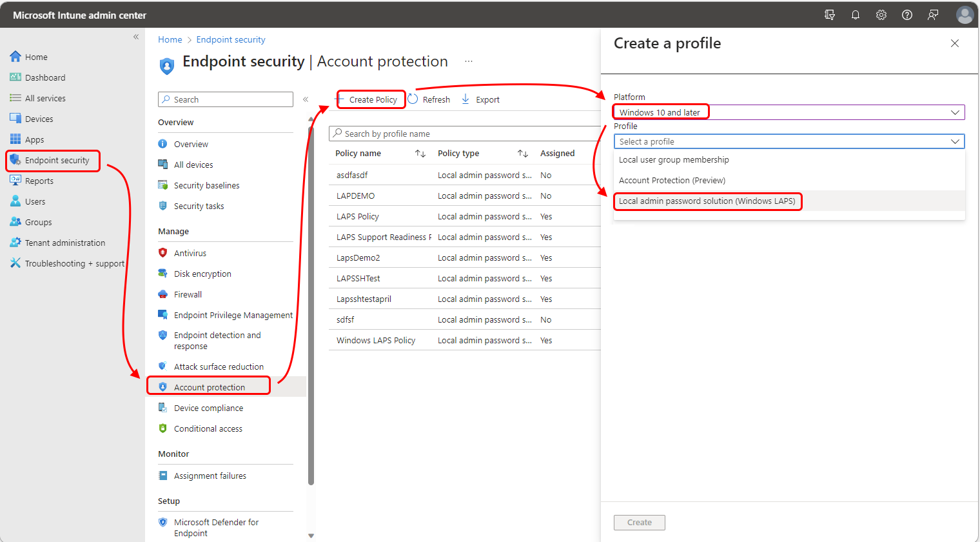This screenshot has width=980, height=542.
Task: Open portal settings gear icon
Action: coord(881,15)
